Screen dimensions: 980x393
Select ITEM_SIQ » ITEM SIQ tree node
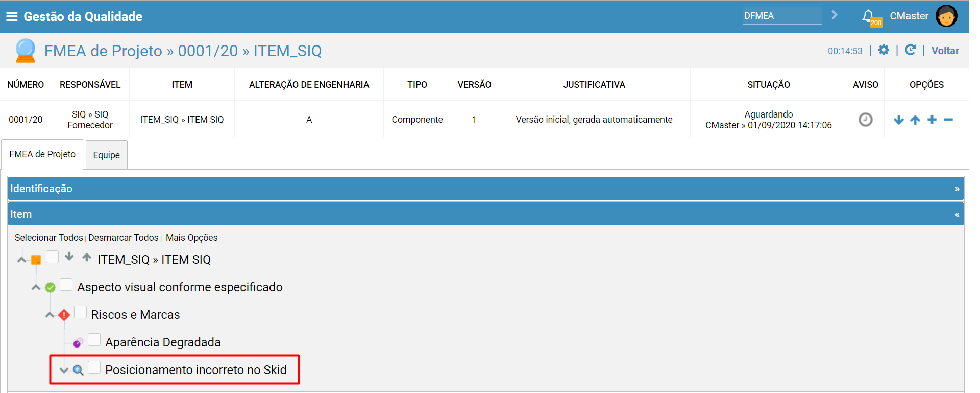pyautogui.click(x=154, y=260)
